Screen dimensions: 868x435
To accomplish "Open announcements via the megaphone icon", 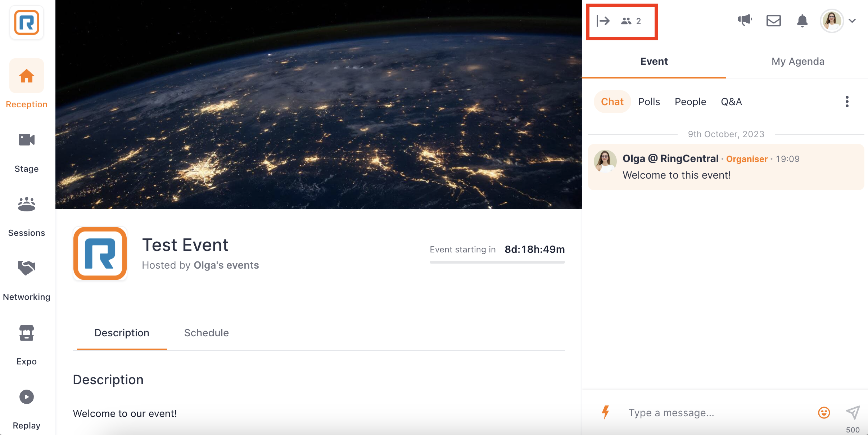I will point(745,20).
